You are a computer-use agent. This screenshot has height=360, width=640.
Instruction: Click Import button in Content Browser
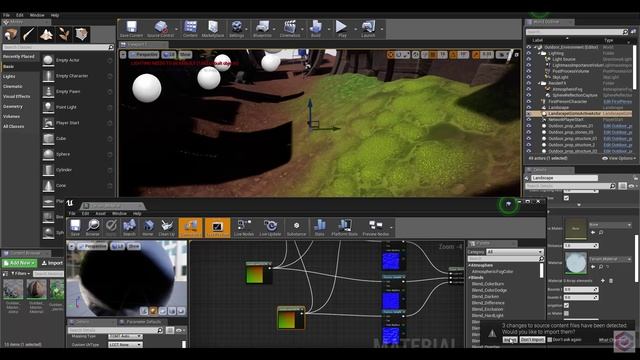(x=53, y=263)
